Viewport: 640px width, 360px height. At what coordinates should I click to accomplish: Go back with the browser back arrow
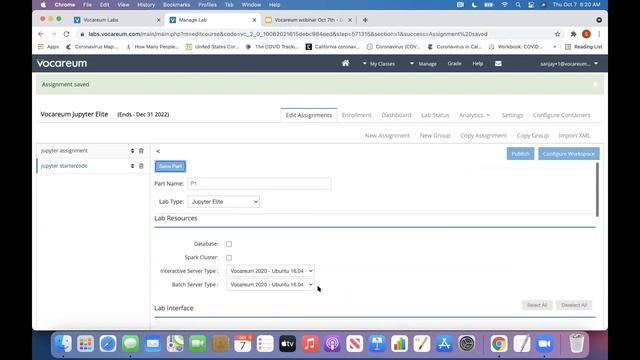pyautogui.click(x=41, y=34)
